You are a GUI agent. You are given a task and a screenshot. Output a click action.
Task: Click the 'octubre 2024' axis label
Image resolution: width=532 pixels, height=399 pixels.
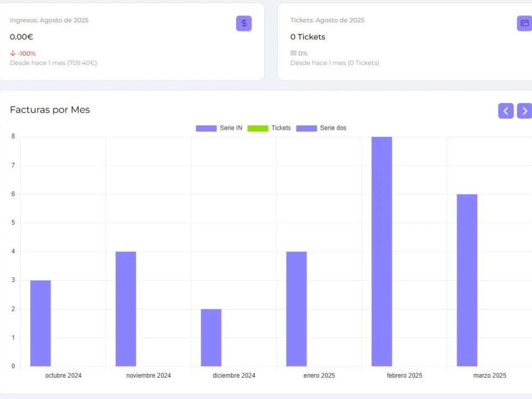coord(63,376)
